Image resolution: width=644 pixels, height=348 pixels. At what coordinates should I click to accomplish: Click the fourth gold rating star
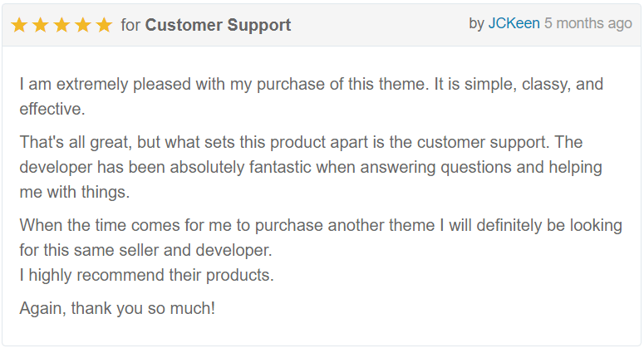point(83,25)
